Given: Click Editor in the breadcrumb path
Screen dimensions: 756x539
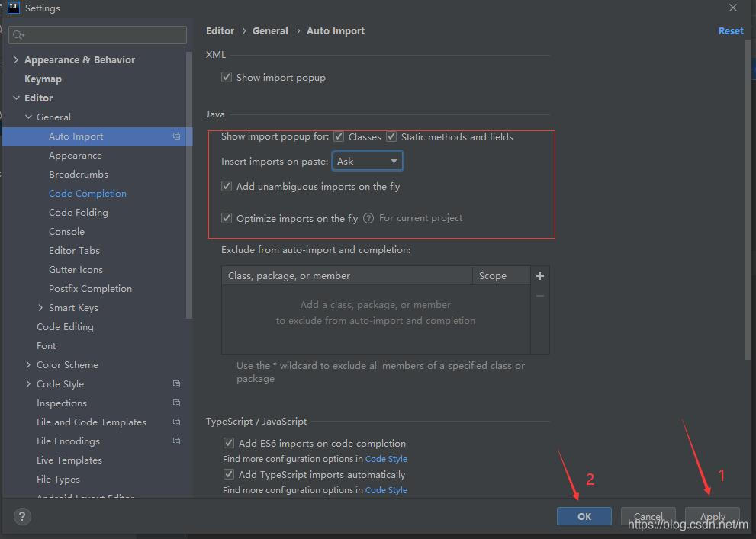Looking at the screenshot, I should 220,30.
